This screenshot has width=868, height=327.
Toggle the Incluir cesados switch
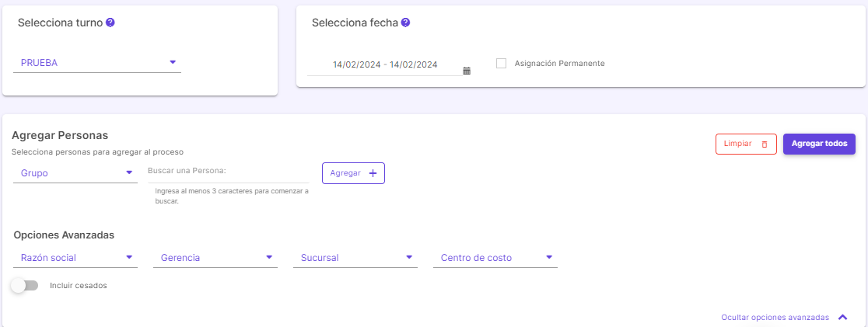[x=25, y=286]
